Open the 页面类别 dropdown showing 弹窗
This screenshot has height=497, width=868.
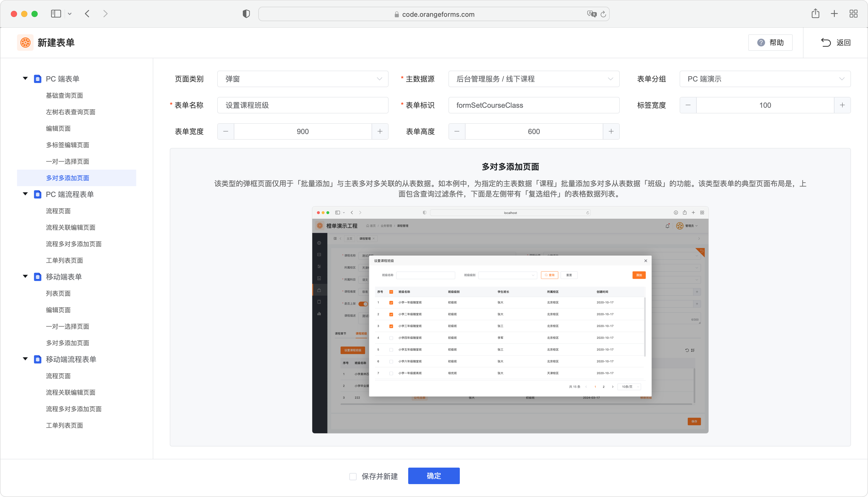tap(303, 79)
